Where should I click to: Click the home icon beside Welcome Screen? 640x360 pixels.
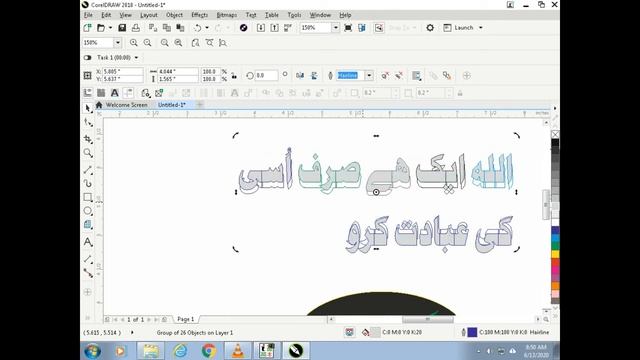99,105
